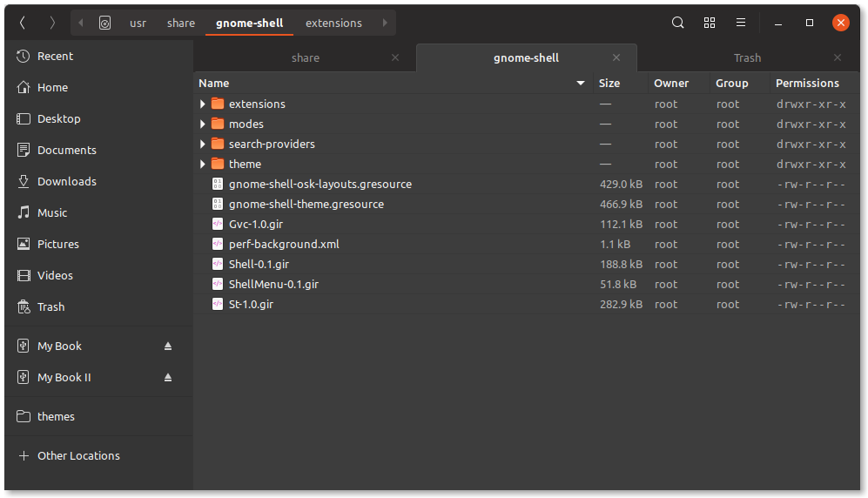Click the Music note icon in the sidebar

(24, 212)
